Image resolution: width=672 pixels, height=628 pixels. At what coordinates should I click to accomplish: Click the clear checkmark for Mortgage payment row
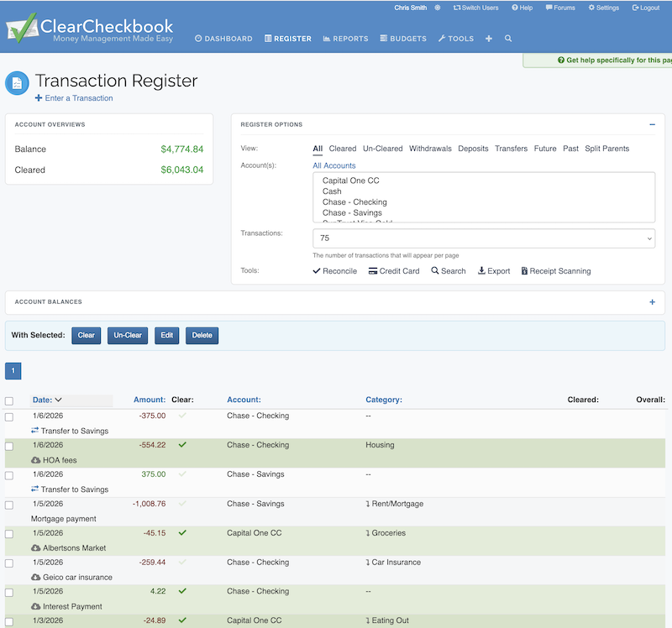182,504
